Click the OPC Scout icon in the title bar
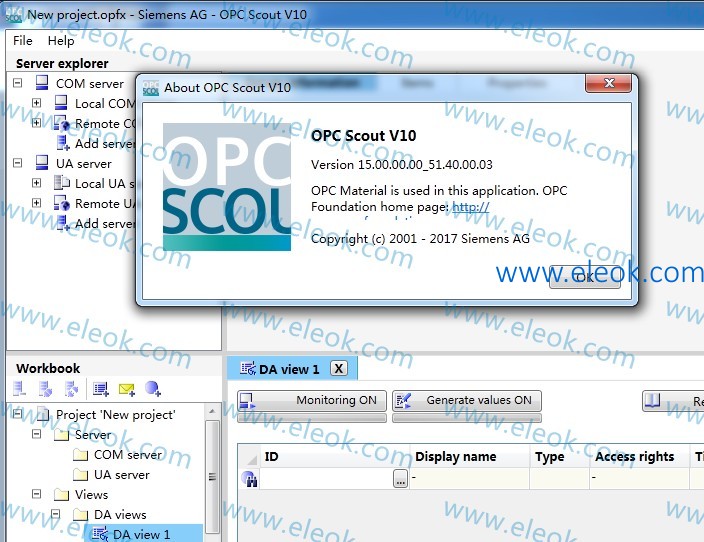Viewport: 704px width, 542px height. pyautogui.click(x=14, y=14)
